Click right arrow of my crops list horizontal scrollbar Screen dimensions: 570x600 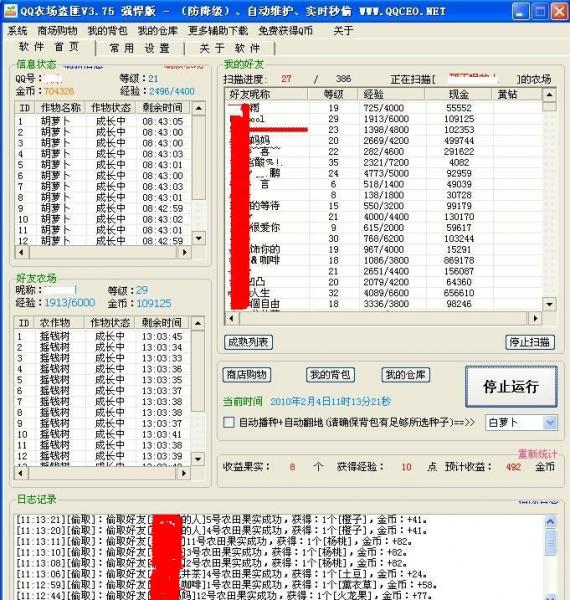click(184, 253)
